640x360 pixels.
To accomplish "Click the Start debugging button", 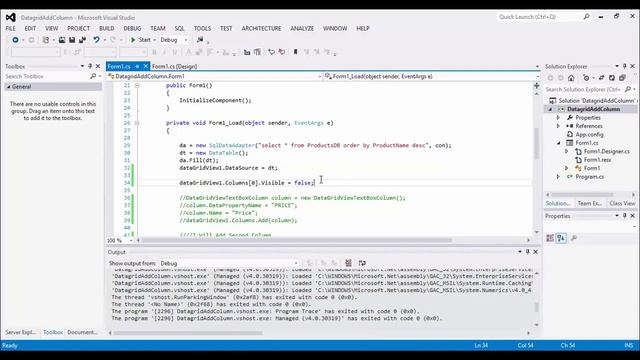I will tap(141, 40).
